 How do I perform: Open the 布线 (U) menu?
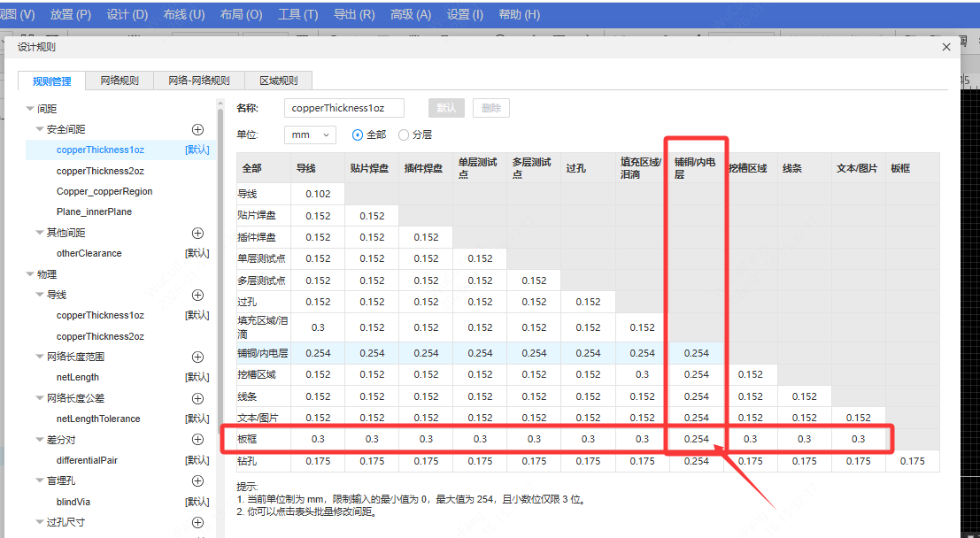tap(184, 14)
